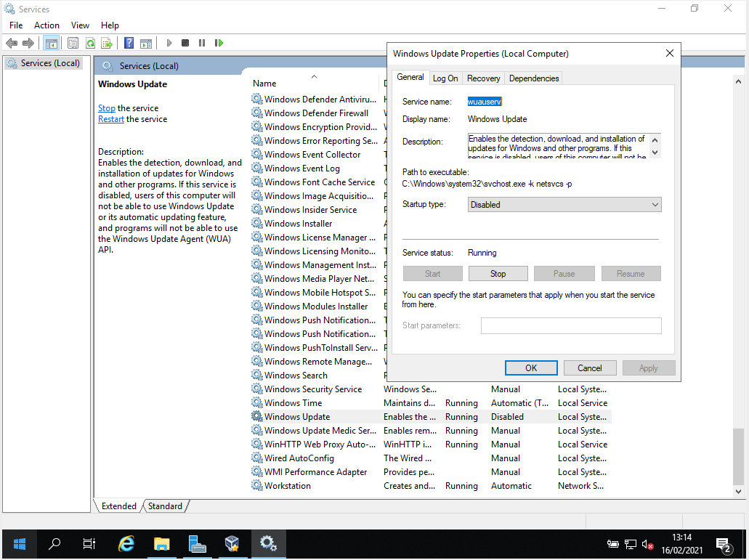Open the Recovery tab
The height and width of the screenshot is (560, 749).
pos(482,78)
